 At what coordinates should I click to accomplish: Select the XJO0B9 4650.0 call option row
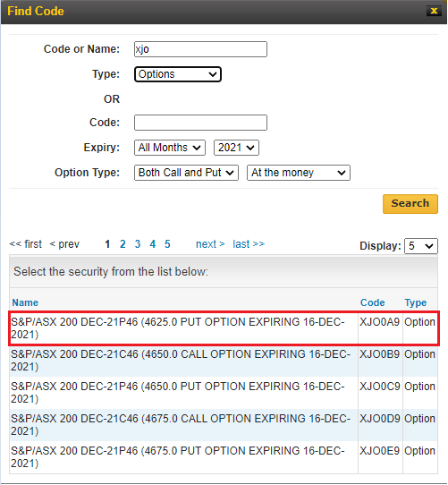(224, 361)
